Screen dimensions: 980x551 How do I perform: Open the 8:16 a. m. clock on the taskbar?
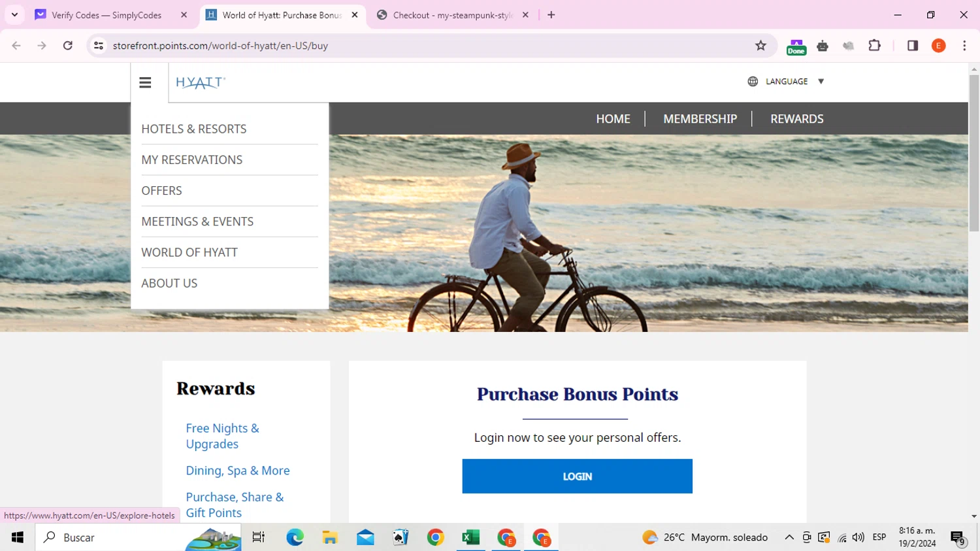point(917,537)
